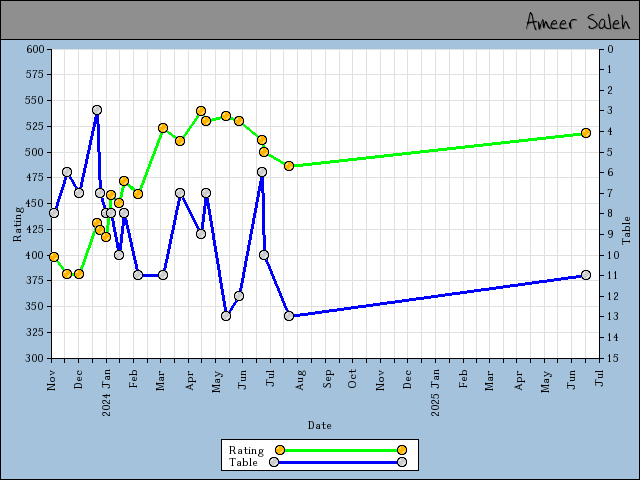Click the highest gray Table data point
640x480 pixels.
(97, 110)
